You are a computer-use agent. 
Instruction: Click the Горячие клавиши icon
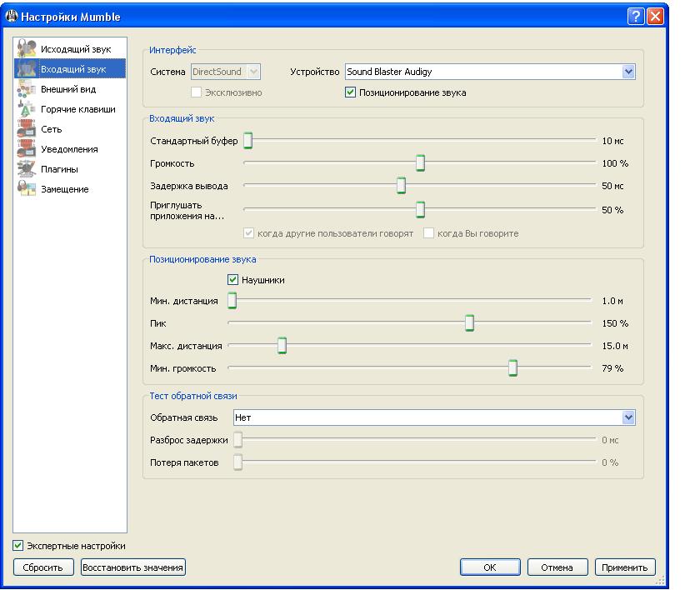[x=27, y=109]
